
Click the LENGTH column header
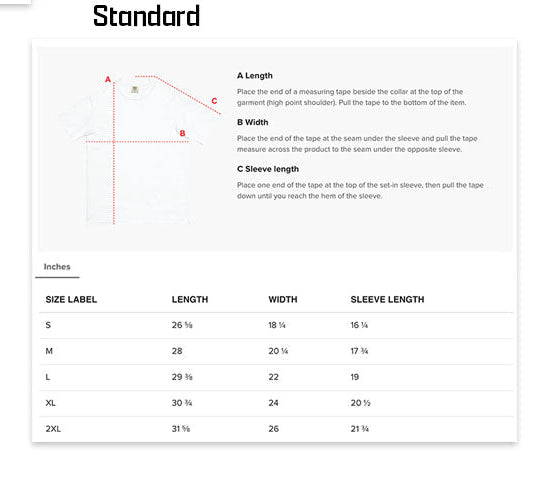[x=190, y=299]
